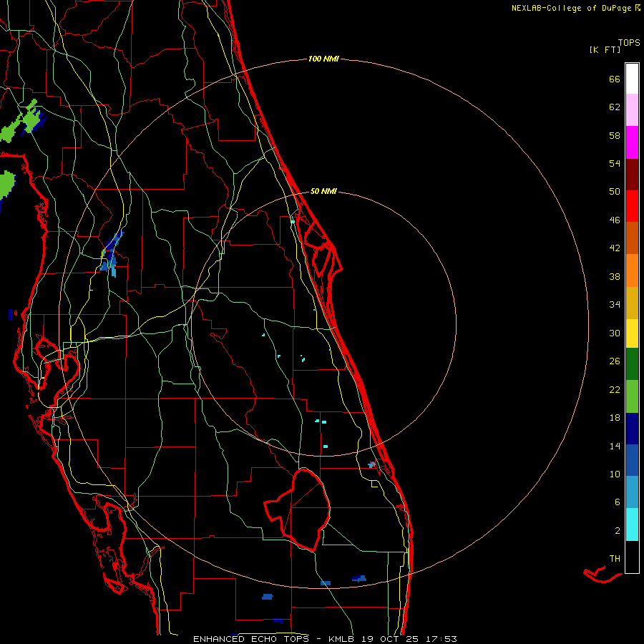Click the magenta 58 kft legend swatch

pyautogui.click(x=632, y=142)
